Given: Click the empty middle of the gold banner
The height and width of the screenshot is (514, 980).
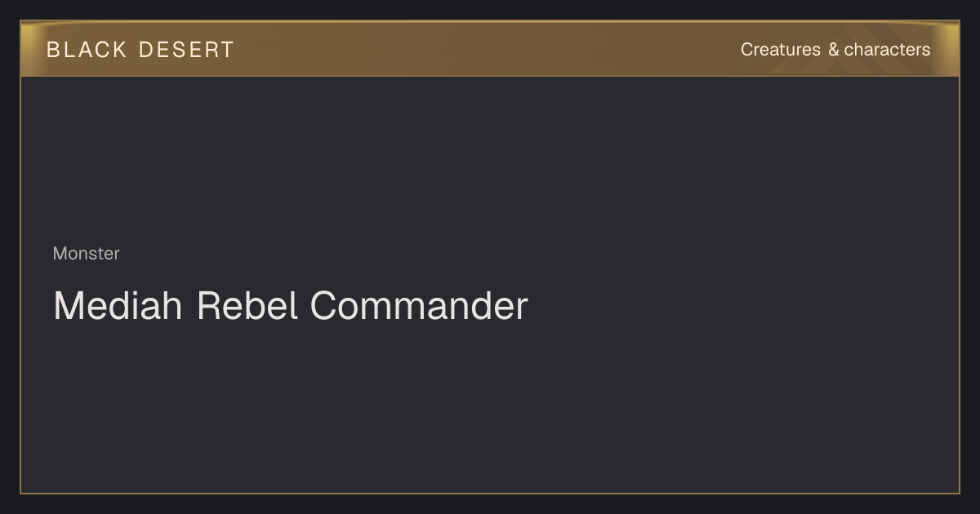Looking at the screenshot, I should pyautogui.click(x=490, y=49).
